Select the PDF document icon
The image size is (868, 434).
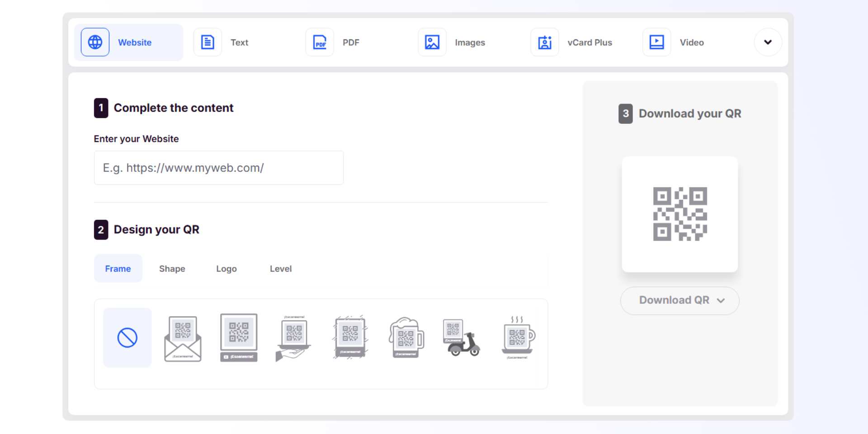[320, 42]
